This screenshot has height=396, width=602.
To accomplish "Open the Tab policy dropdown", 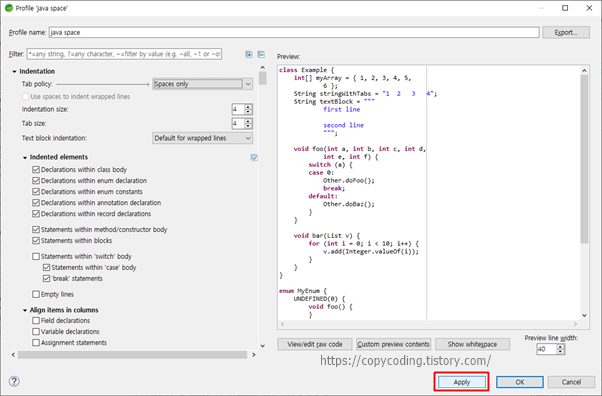I will 202,84.
